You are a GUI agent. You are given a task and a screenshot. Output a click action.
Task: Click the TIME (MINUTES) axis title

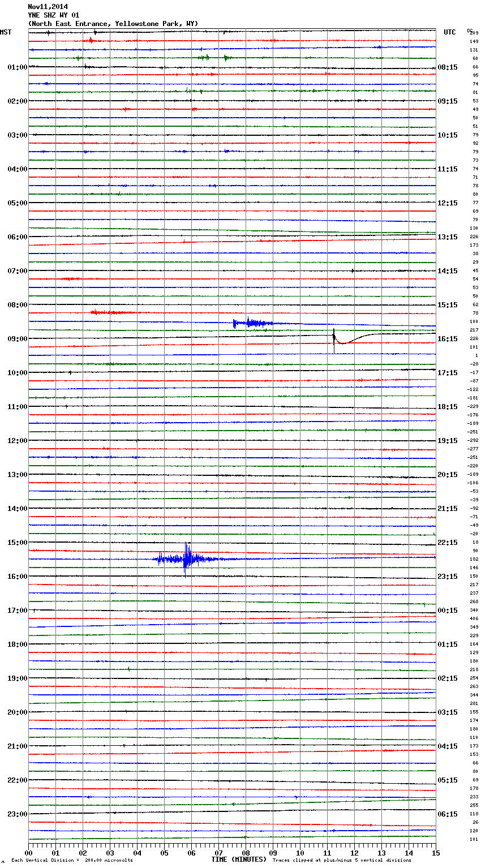click(x=239, y=860)
